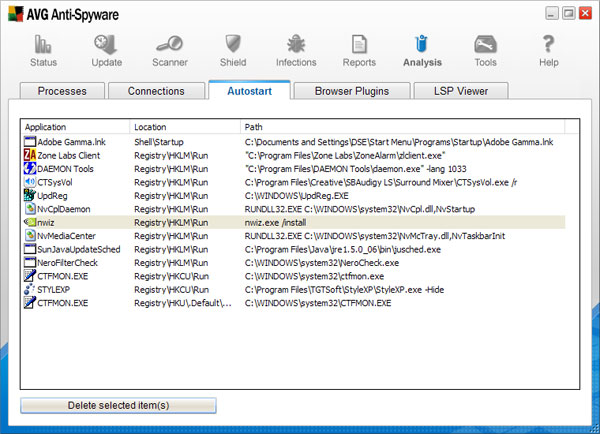Image resolution: width=600 pixels, height=434 pixels.
Task: Select the STYLEXP entry name
Action: 53,290
